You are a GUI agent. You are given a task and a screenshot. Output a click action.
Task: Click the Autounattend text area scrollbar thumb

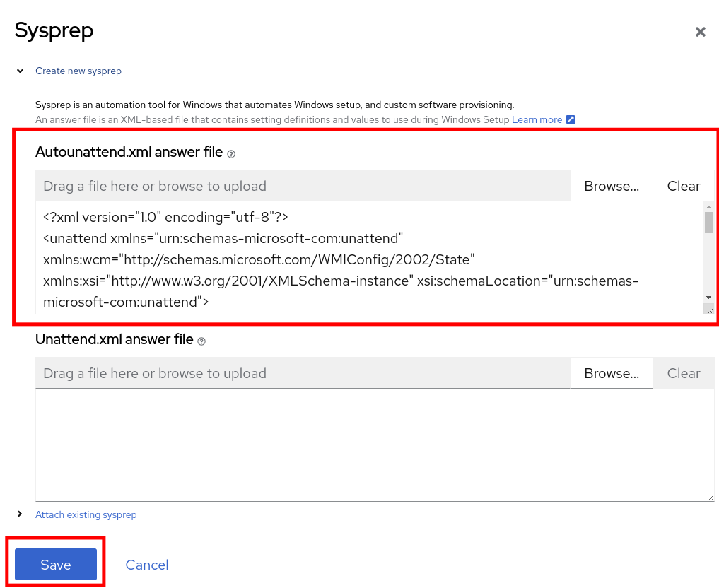coord(709,223)
